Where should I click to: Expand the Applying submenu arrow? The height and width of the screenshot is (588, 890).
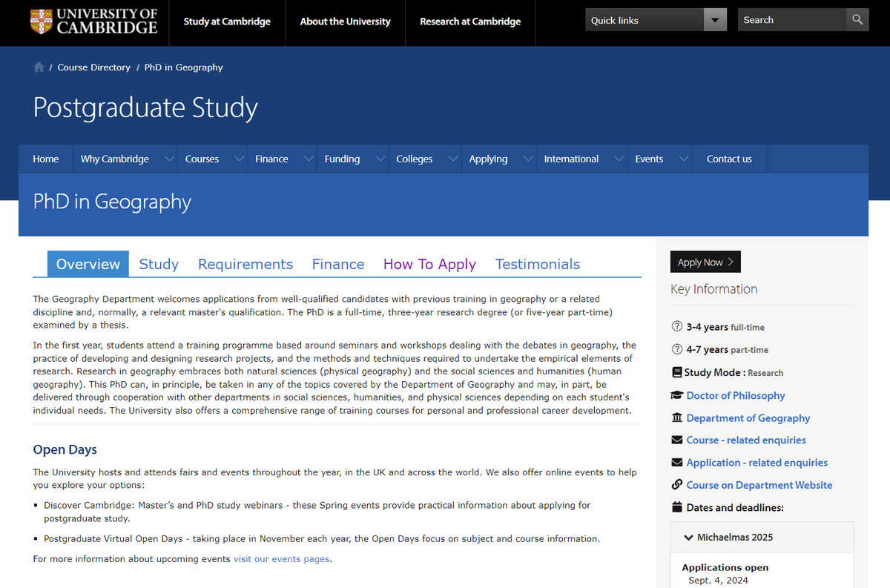point(528,159)
